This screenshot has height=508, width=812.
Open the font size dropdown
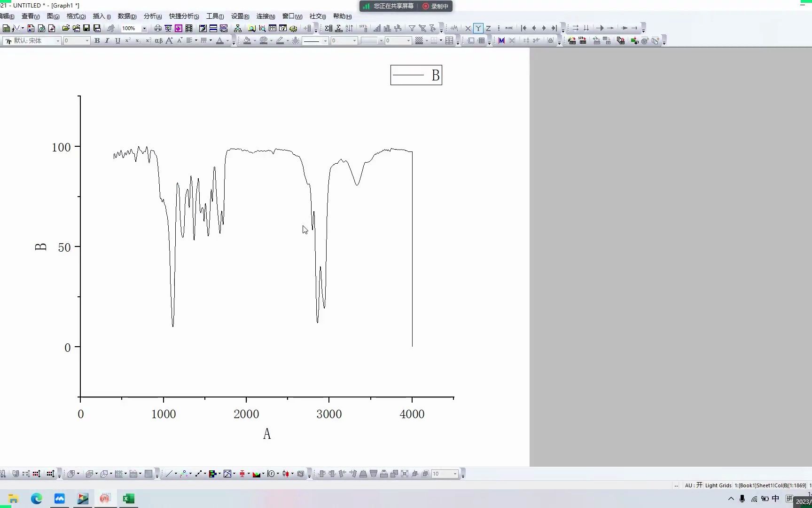point(87,41)
